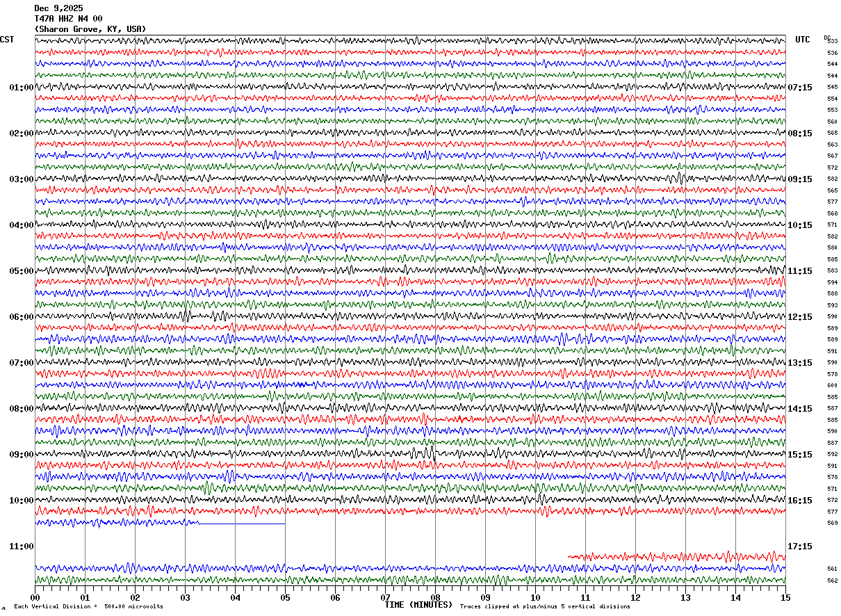
Task: Select the 10:00 CST time label
Action: pos(22,501)
